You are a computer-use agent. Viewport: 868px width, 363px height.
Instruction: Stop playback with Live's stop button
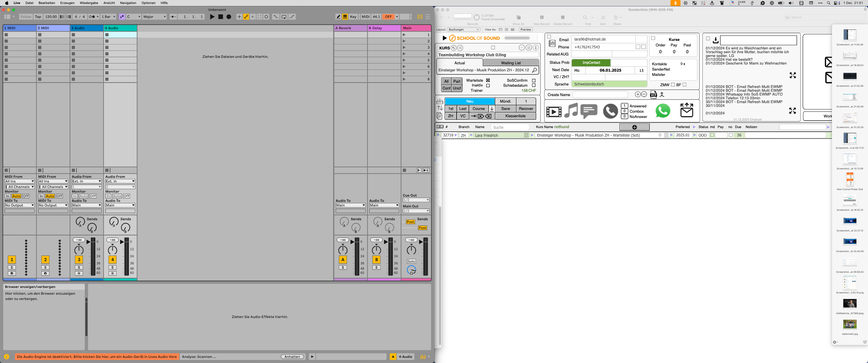coord(221,17)
